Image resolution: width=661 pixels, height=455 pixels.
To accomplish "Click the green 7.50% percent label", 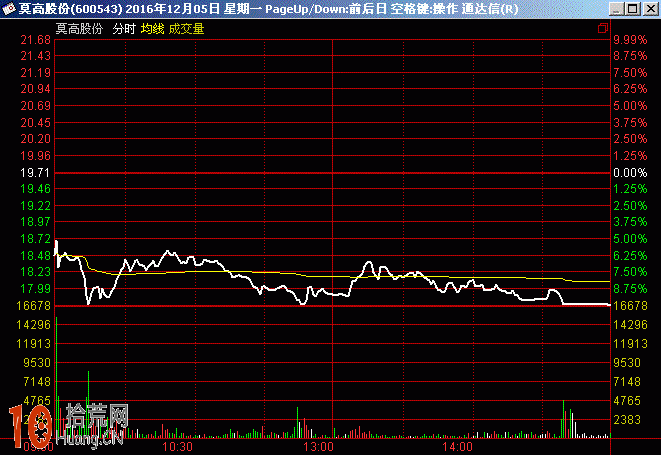I will coord(630,271).
